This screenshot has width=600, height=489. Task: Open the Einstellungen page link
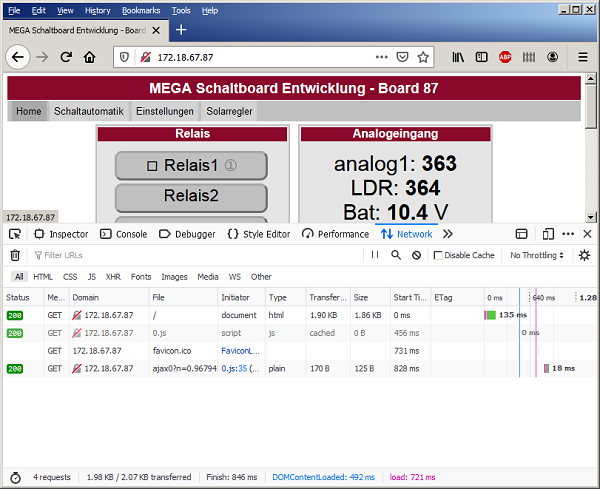click(165, 111)
